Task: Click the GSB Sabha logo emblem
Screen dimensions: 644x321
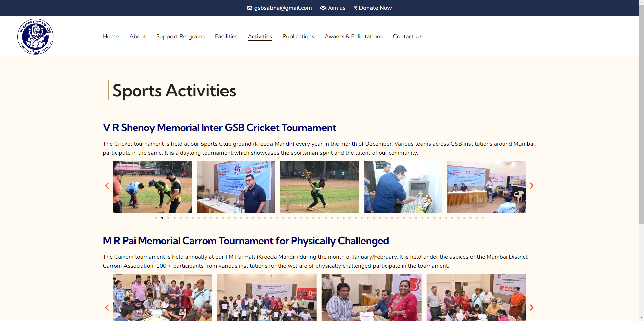Action: pyautogui.click(x=35, y=37)
